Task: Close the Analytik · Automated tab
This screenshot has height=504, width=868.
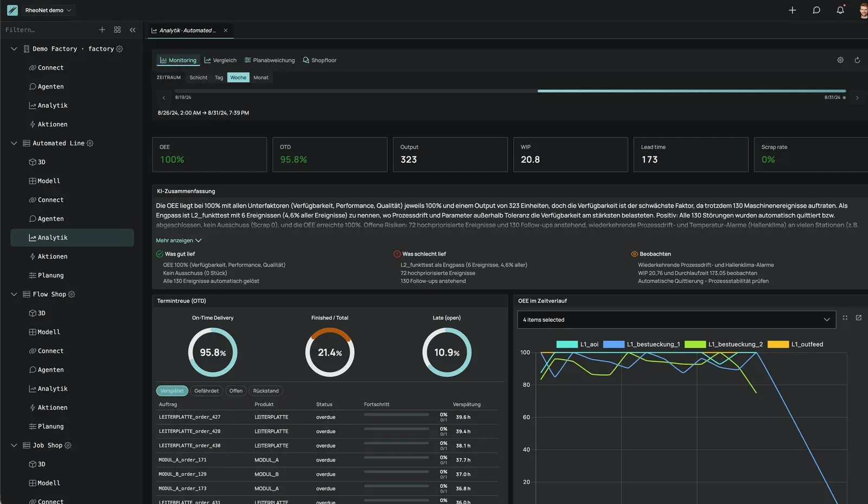Action: click(226, 30)
